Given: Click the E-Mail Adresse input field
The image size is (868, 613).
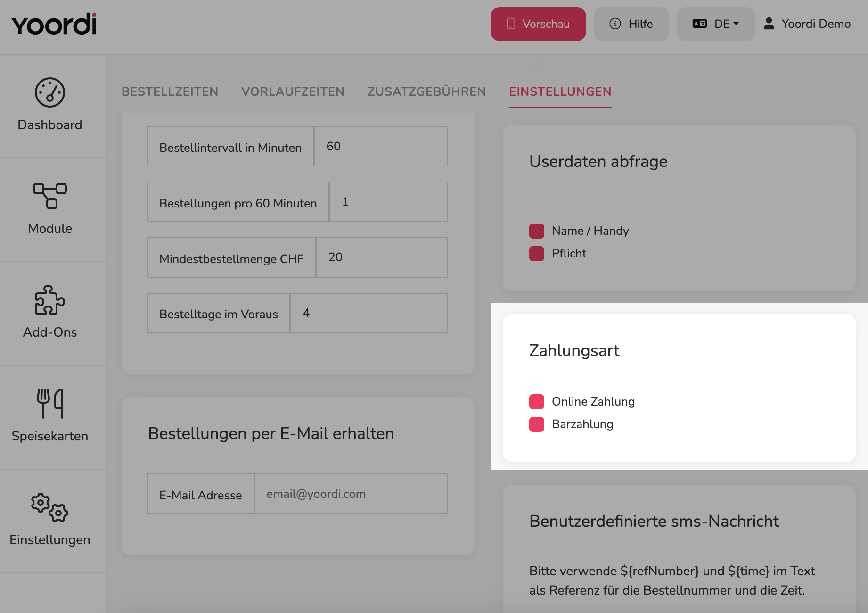Looking at the screenshot, I should point(352,494).
